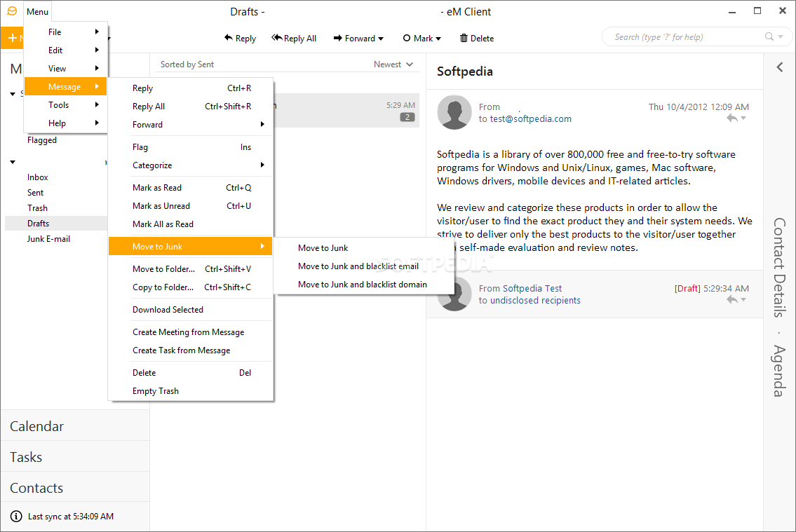This screenshot has height=532, width=796.
Task: Choose Flag menu item
Action: click(191, 147)
